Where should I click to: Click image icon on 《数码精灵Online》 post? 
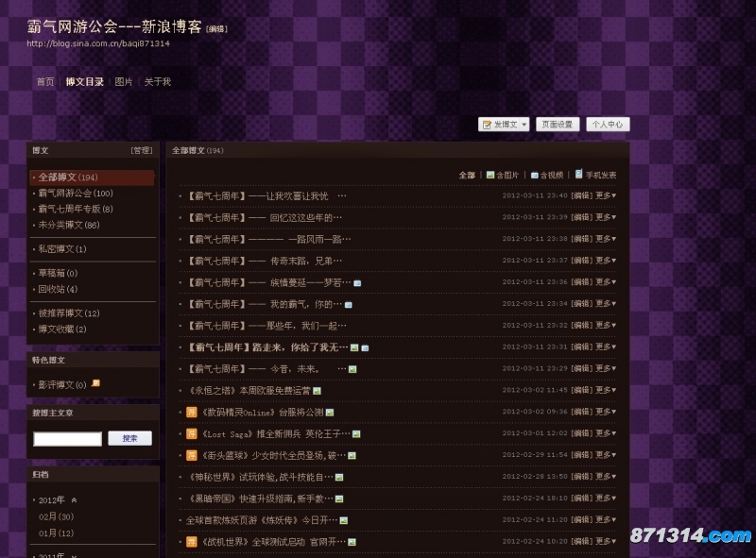coord(330,413)
